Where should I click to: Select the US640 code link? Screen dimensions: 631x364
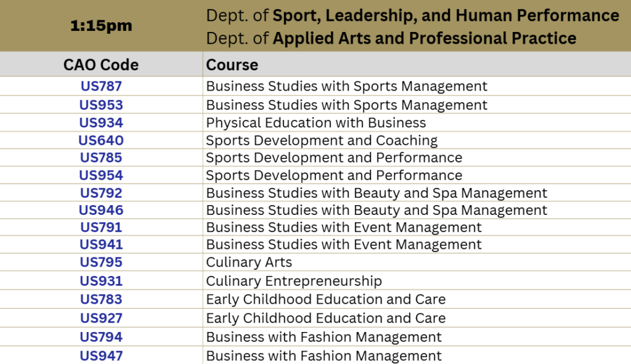click(101, 140)
